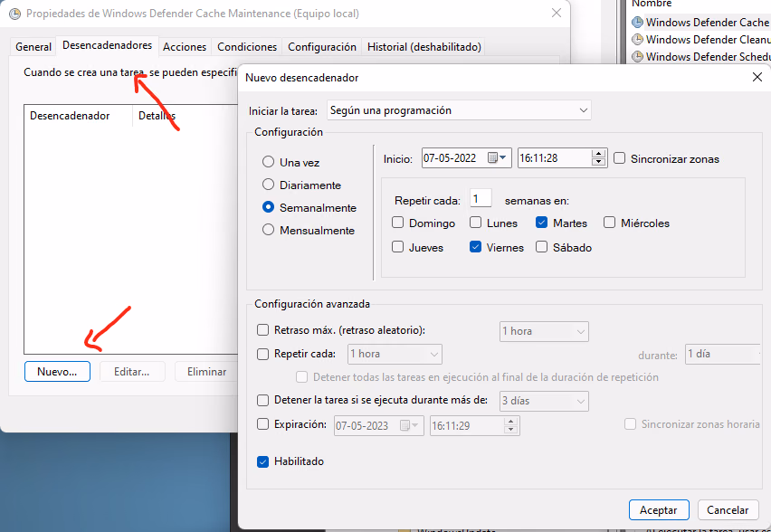Open the Detener la tarea 3 días dropdown
This screenshot has width=771, height=532.
pyautogui.click(x=544, y=401)
